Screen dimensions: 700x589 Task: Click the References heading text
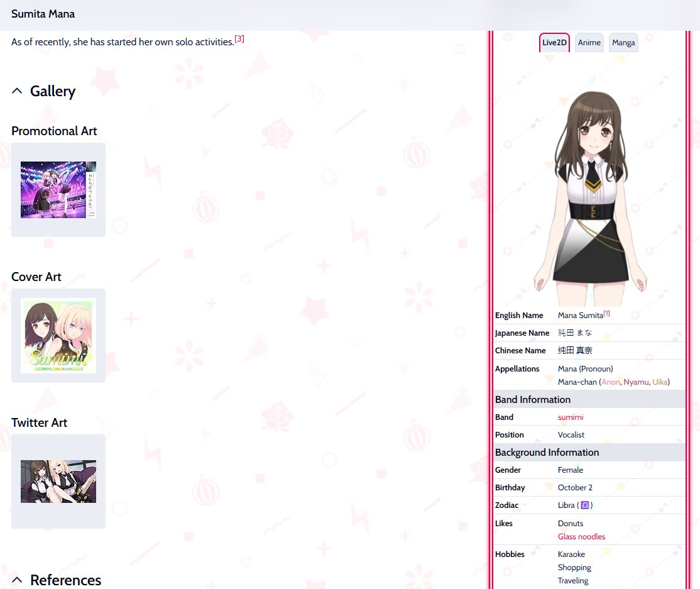(x=65, y=580)
